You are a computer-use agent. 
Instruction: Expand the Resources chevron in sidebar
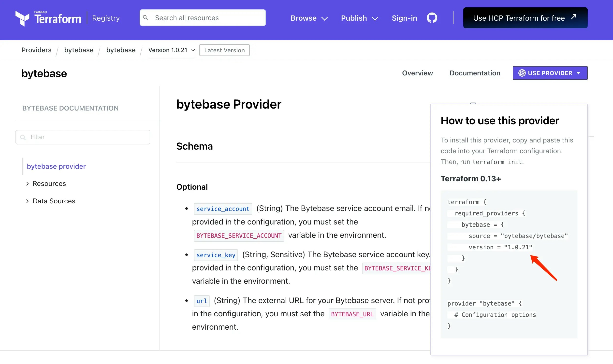[28, 184]
